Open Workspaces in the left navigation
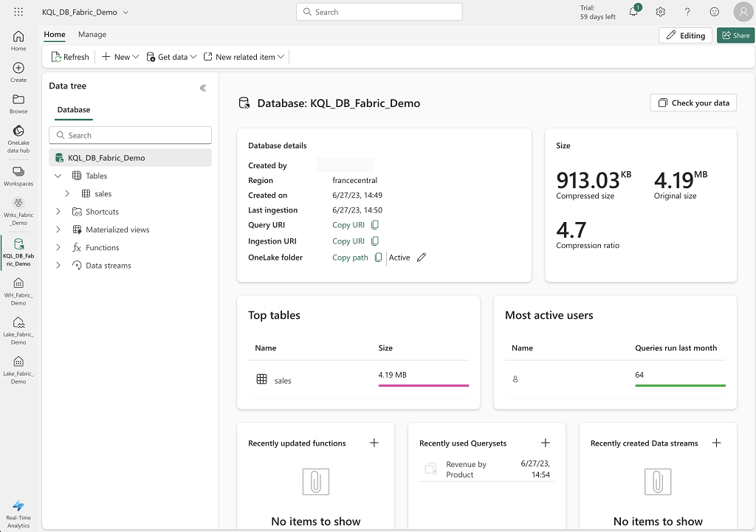The image size is (756, 532). [18, 176]
